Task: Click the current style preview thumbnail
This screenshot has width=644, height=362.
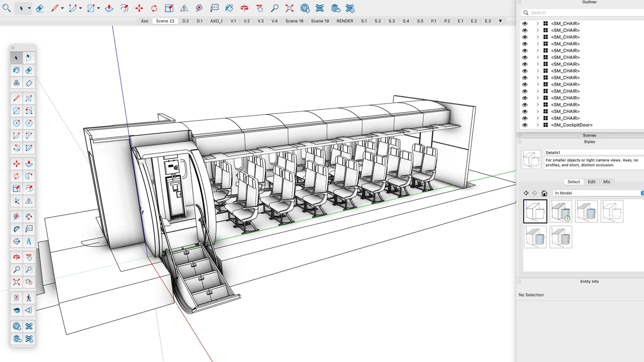Action: coord(532,159)
